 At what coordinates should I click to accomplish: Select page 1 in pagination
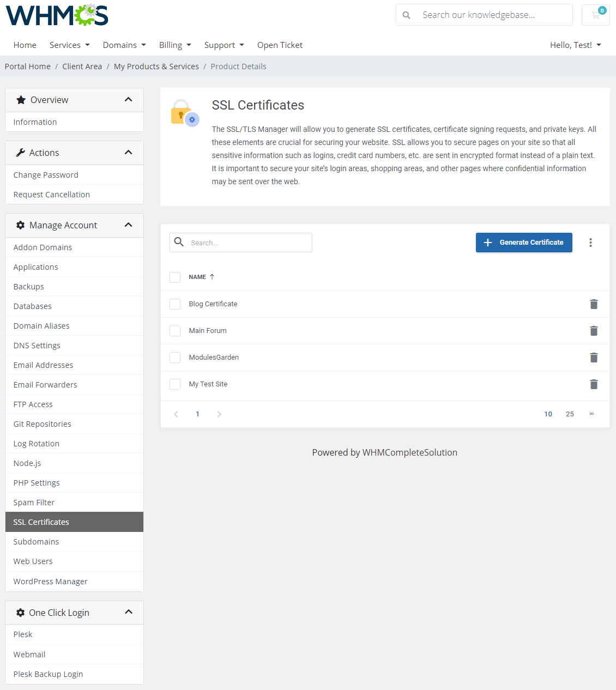click(x=197, y=414)
